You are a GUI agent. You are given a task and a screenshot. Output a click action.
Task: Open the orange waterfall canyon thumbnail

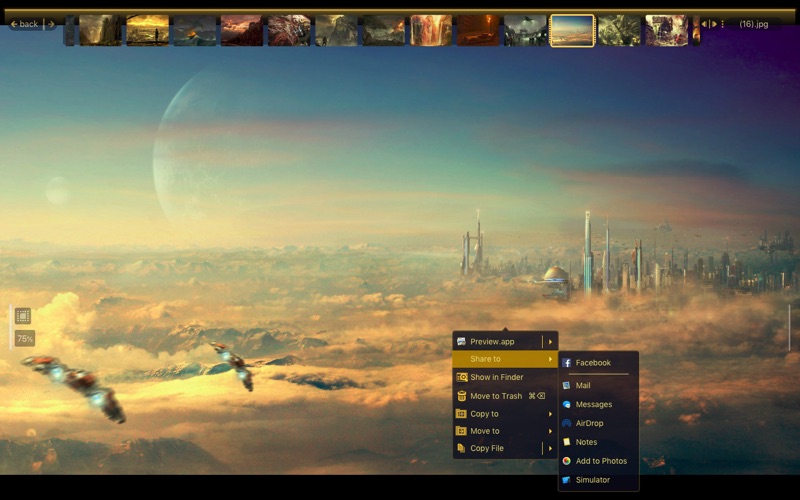click(x=431, y=31)
